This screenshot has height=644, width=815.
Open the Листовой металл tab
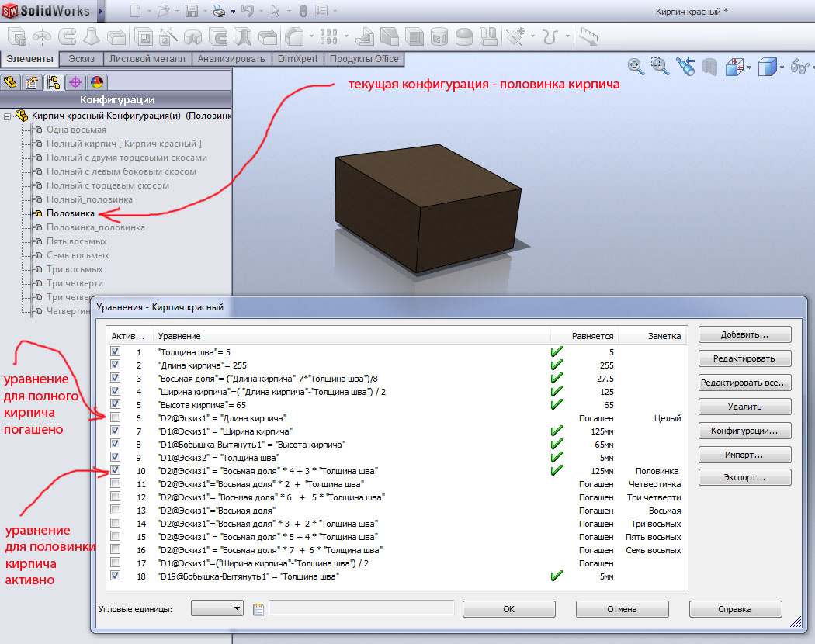tap(147, 59)
